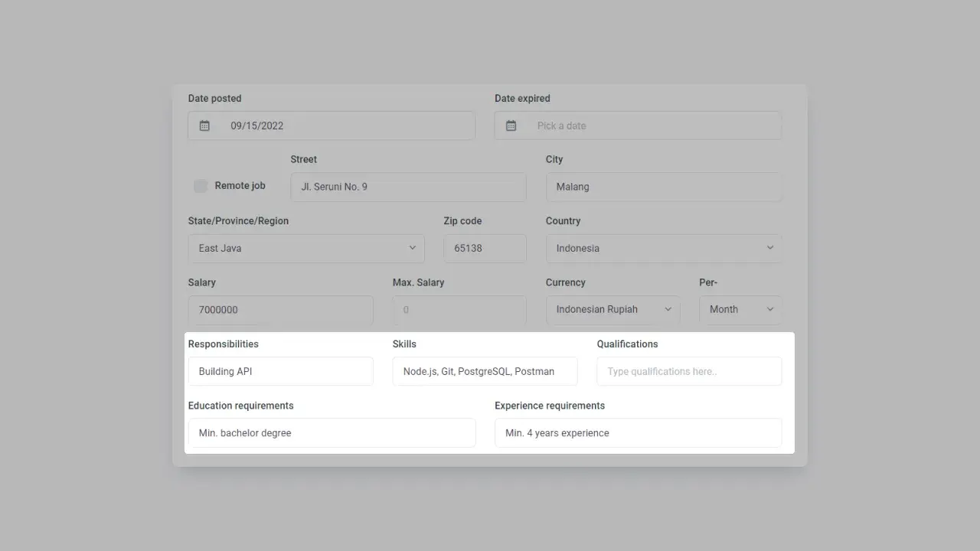The height and width of the screenshot is (551, 980).
Task: Click the City field containing Malang
Action: pos(663,187)
